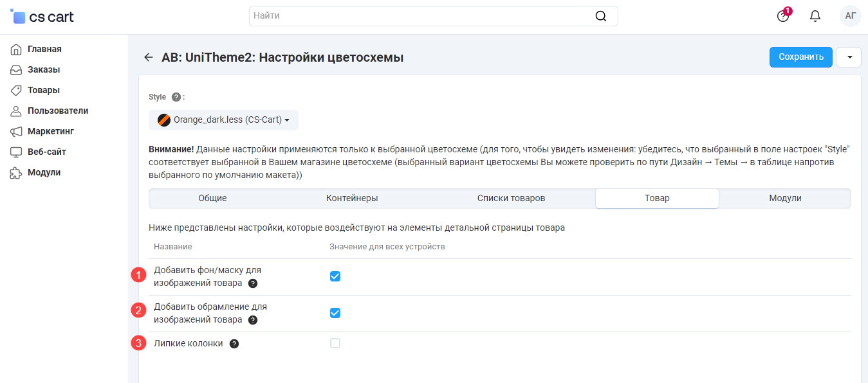Screen dimensions: 868x383
Task: Click help icon for Добавить обрамление setting
Action: click(x=253, y=320)
